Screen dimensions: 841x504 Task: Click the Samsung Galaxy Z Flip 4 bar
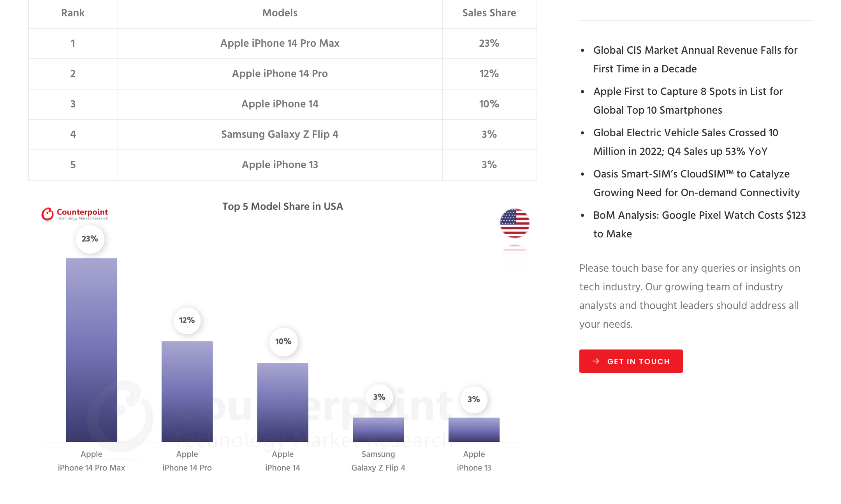click(378, 429)
